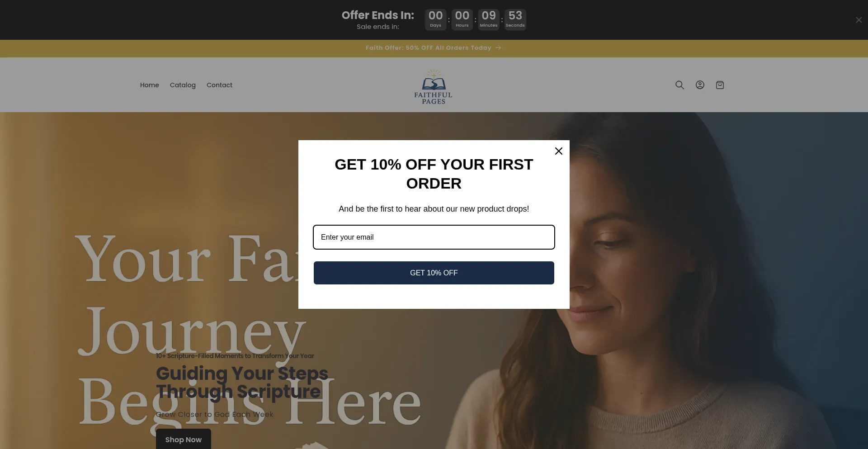
Task: Click the countdown Hours box
Action: coord(462,19)
